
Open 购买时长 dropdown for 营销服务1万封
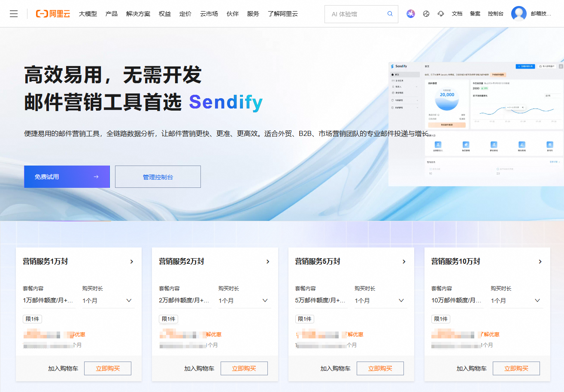109,301
